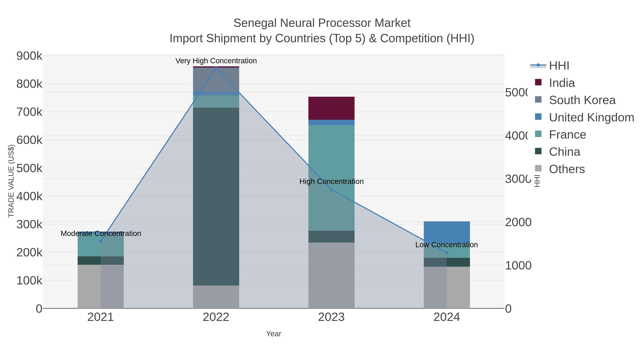Click the 1000 HHI axis tick label

click(x=518, y=265)
